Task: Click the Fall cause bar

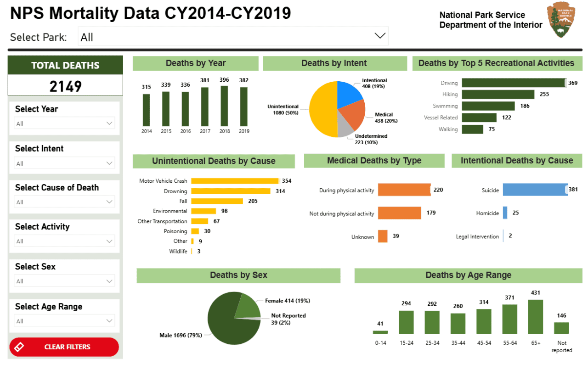Action: (217, 201)
